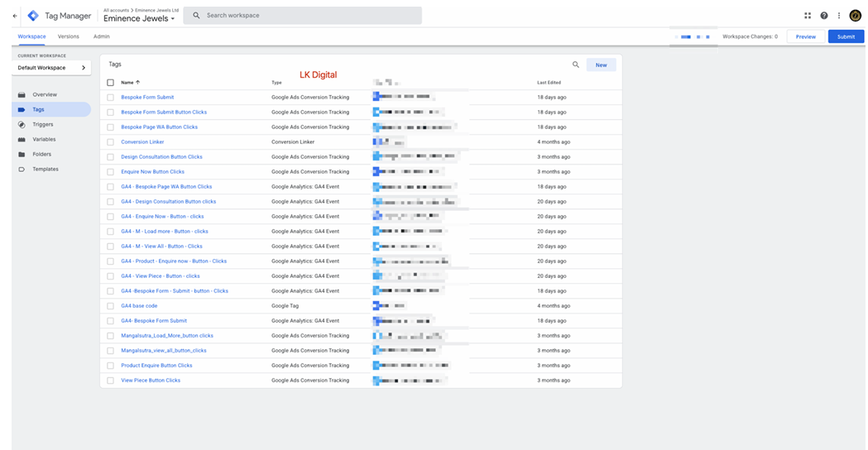Check the Conversion Linker row checkbox
The image size is (868, 450).
[110, 142]
